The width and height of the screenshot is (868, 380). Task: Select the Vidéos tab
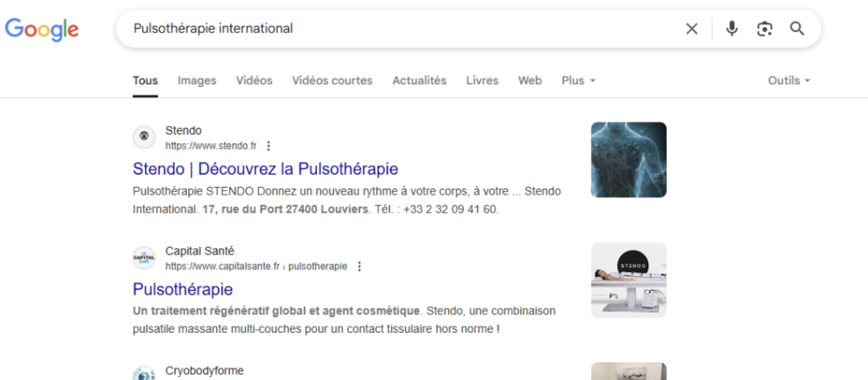(254, 80)
